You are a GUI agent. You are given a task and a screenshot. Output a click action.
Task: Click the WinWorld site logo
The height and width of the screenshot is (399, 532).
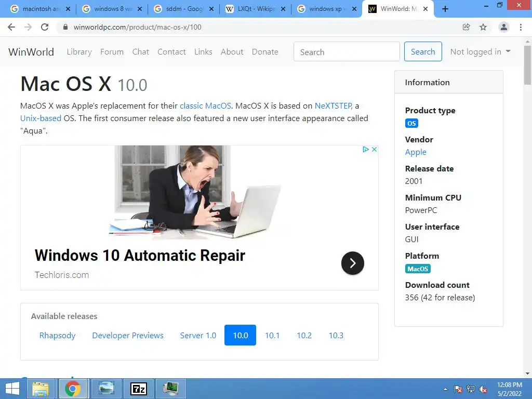click(31, 52)
